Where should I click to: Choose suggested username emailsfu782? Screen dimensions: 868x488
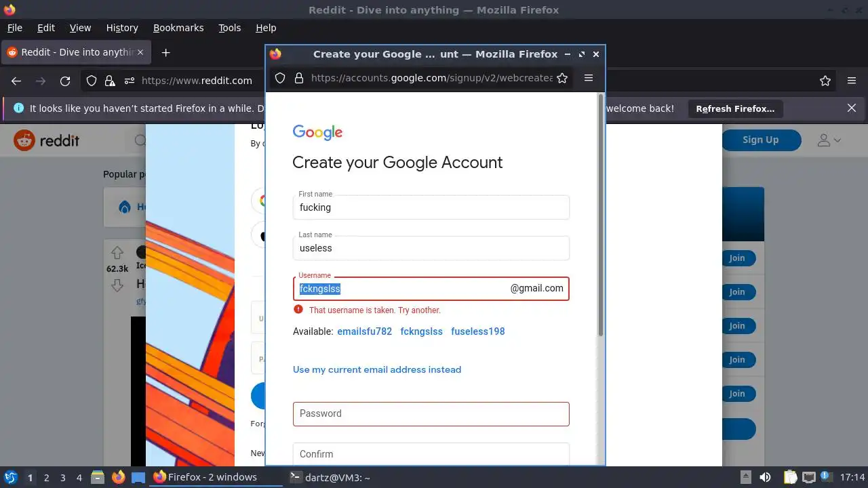point(364,331)
